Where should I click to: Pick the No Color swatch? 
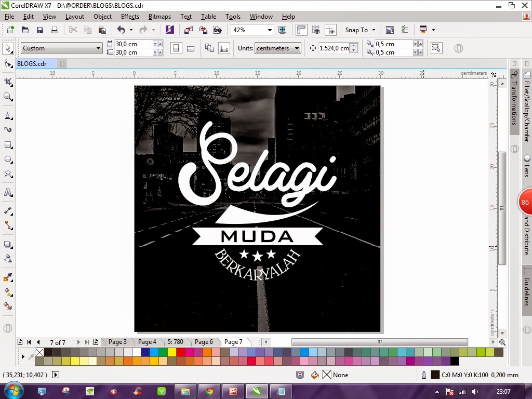click(x=39, y=352)
